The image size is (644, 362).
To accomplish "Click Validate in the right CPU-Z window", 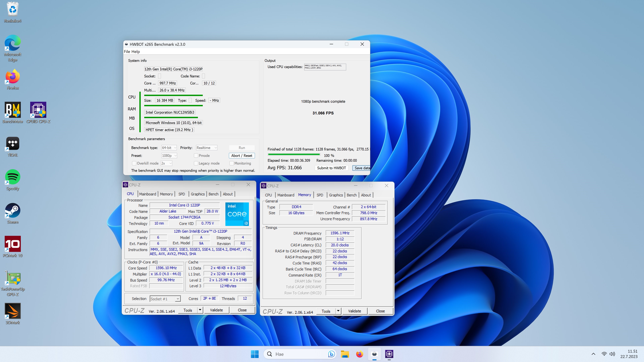I will pos(355,311).
